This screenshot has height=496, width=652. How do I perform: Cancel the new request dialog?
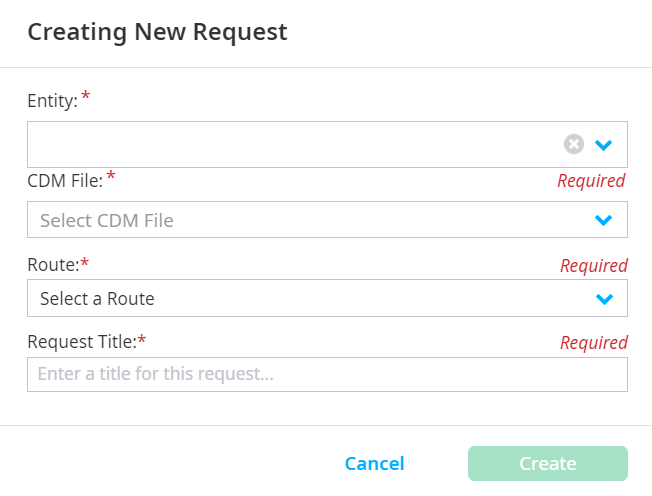tap(374, 464)
